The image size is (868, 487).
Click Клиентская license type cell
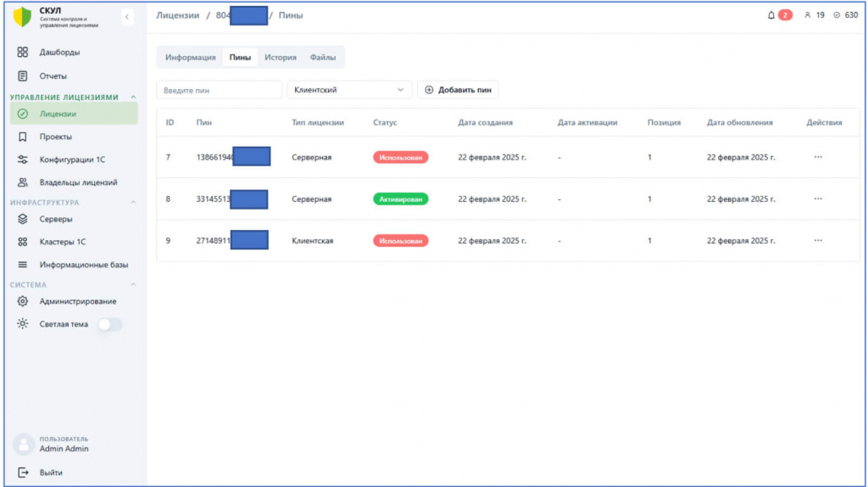point(313,241)
